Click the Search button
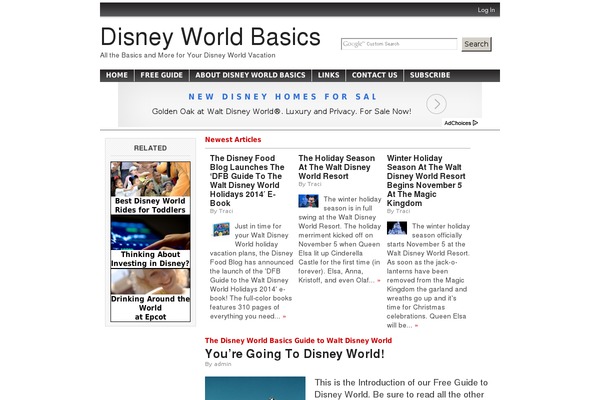The height and width of the screenshot is (400, 600). point(476,44)
